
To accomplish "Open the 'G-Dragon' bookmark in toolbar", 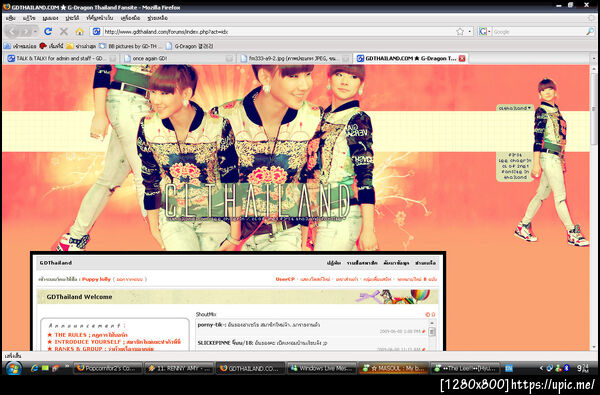I will 189,46.
